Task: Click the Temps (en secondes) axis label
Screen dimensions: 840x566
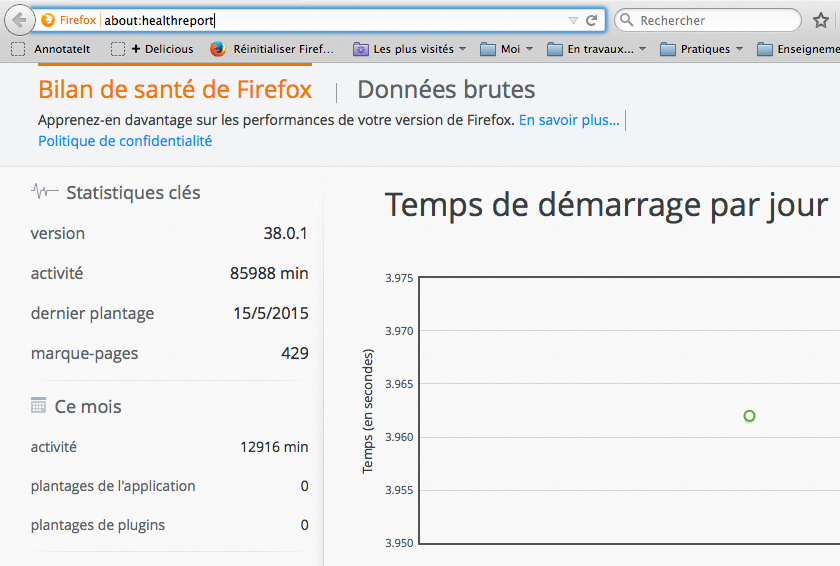Action: 368,411
